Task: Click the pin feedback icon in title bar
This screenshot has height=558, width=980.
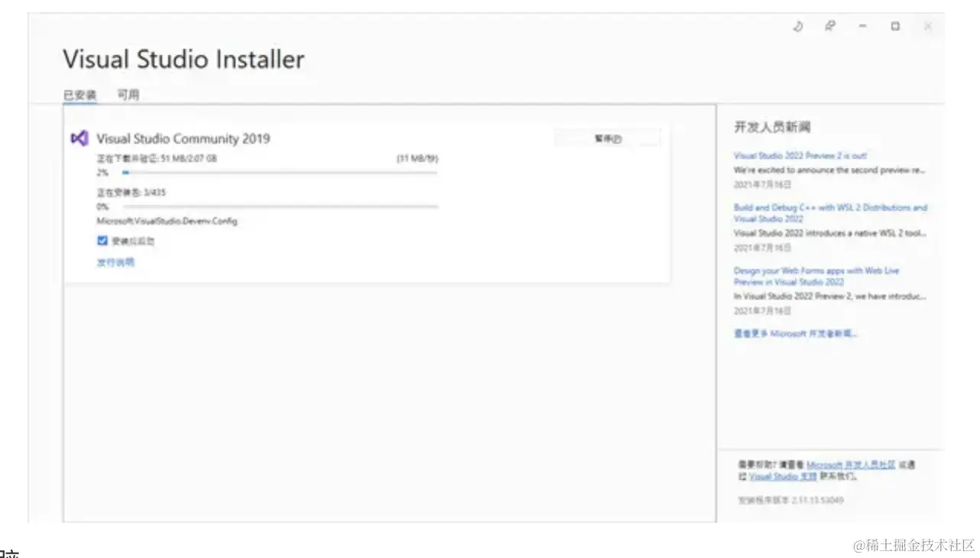Action: [829, 26]
